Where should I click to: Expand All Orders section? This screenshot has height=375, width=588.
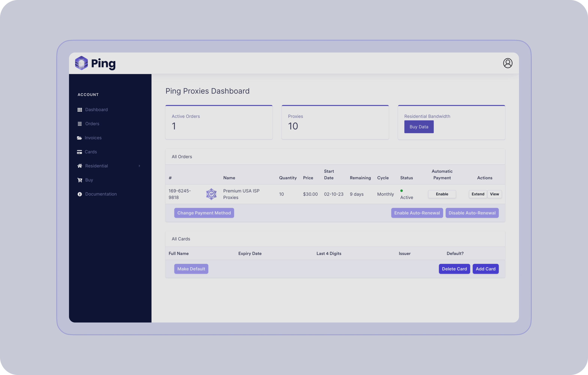[182, 156]
